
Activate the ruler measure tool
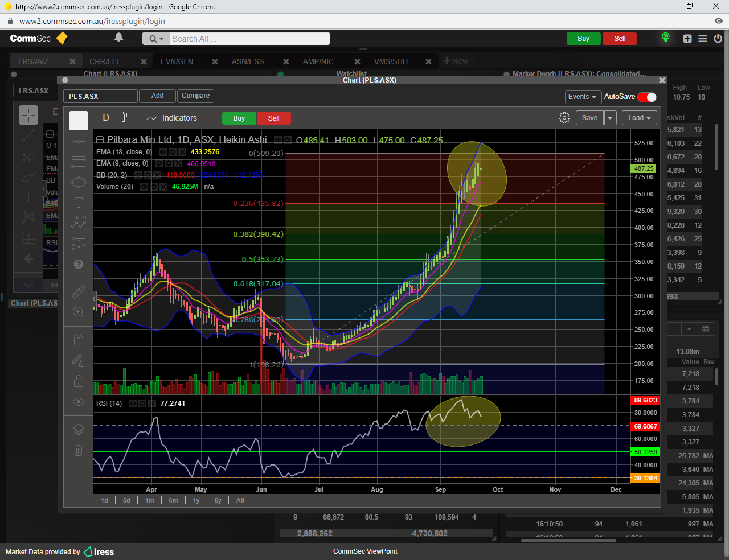point(79,292)
